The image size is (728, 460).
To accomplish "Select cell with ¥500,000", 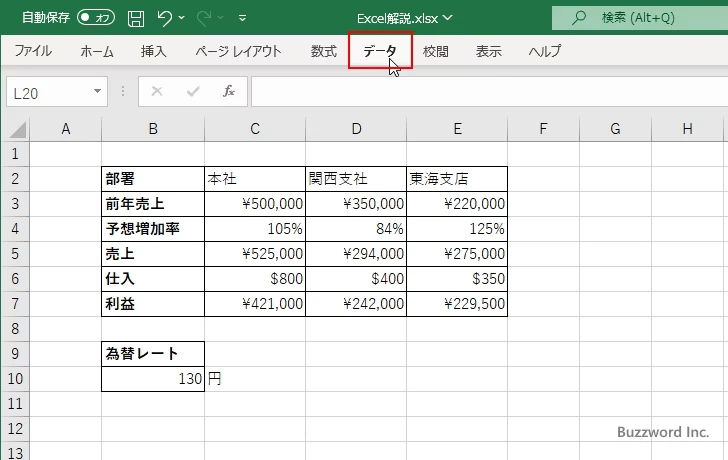I will [x=255, y=204].
